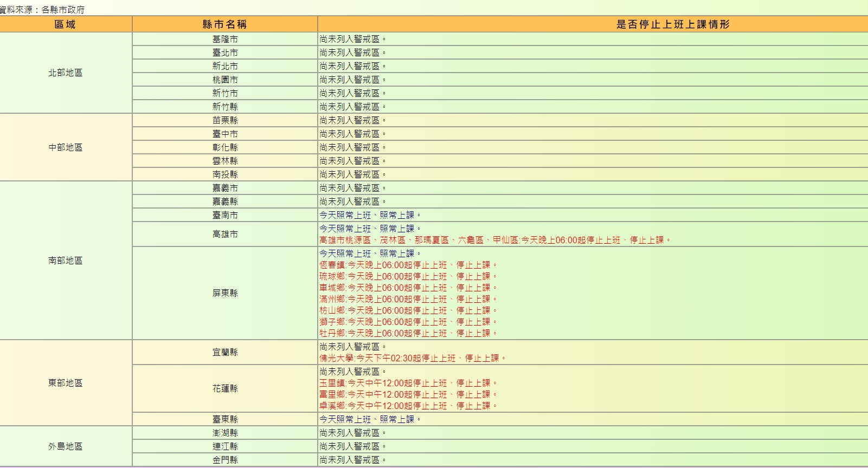Click the 基隆市 city name
Screen dimensions: 868x468
[225, 39]
